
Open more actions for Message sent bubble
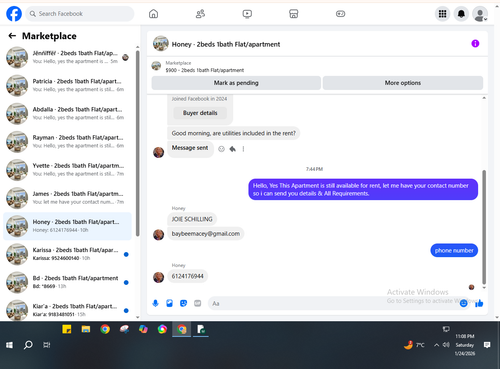[243, 149]
